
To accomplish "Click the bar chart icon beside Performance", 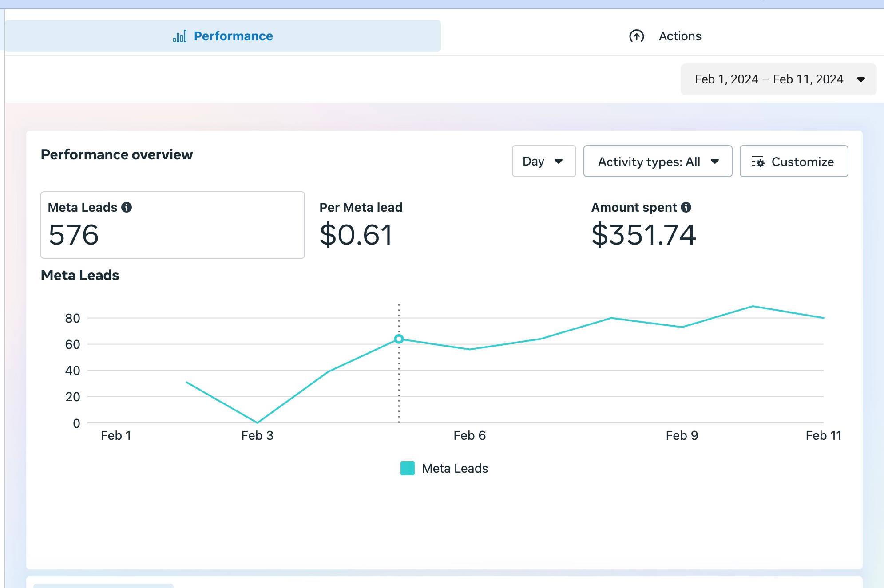I will click(x=179, y=36).
